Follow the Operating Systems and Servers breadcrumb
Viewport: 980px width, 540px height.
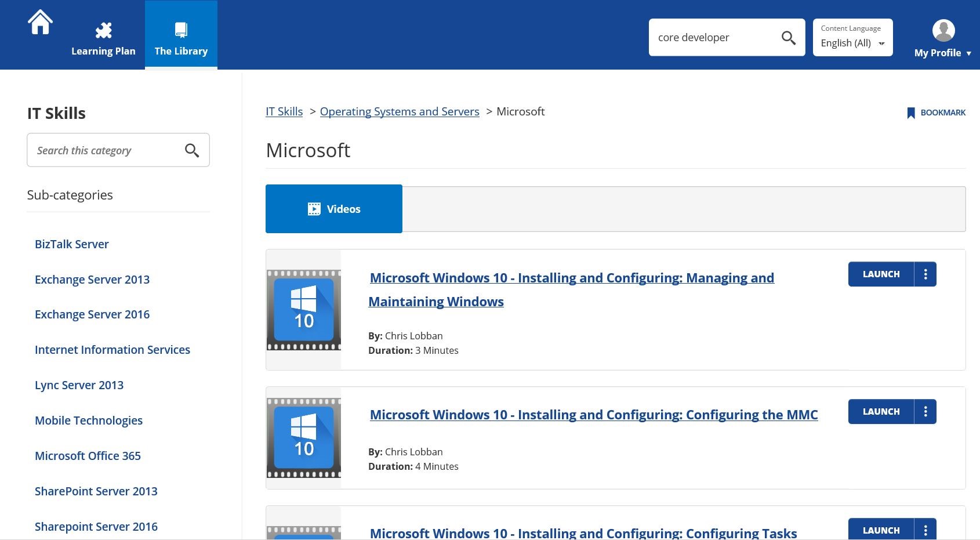[x=400, y=111]
